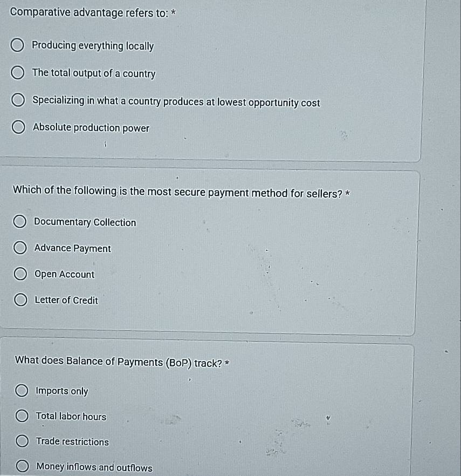The height and width of the screenshot is (476, 461).
Task: Click the 'Letter of Credit' label text
Action: (x=66, y=300)
